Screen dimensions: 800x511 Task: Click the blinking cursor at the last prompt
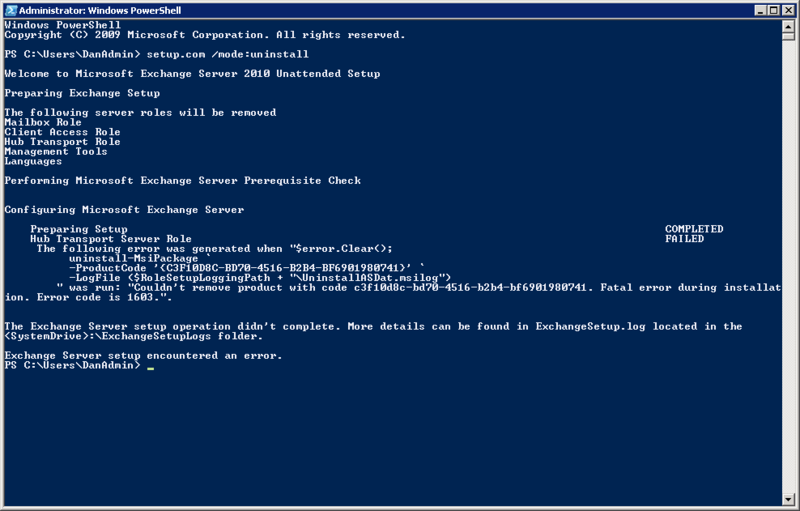pyautogui.click(x=151, y=368)
